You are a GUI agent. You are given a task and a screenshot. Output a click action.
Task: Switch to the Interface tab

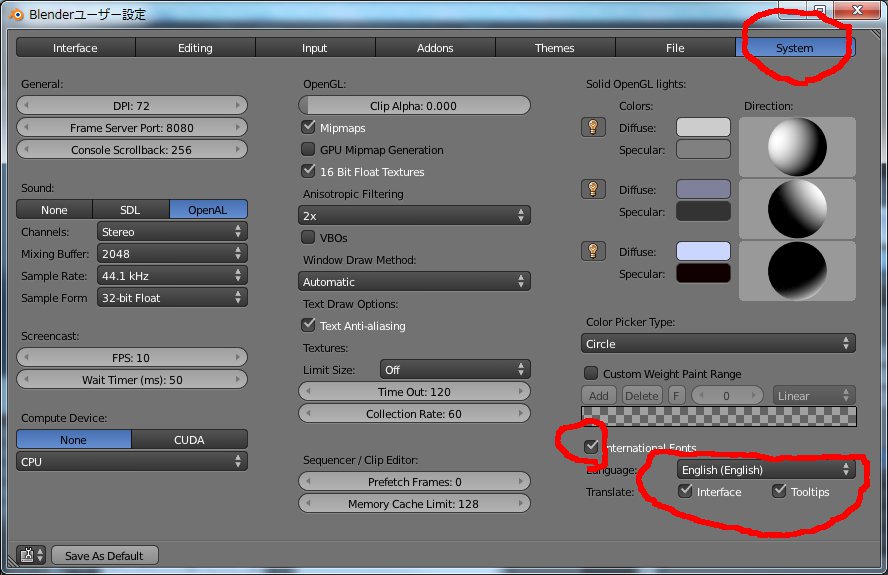[x=75, y=48]
